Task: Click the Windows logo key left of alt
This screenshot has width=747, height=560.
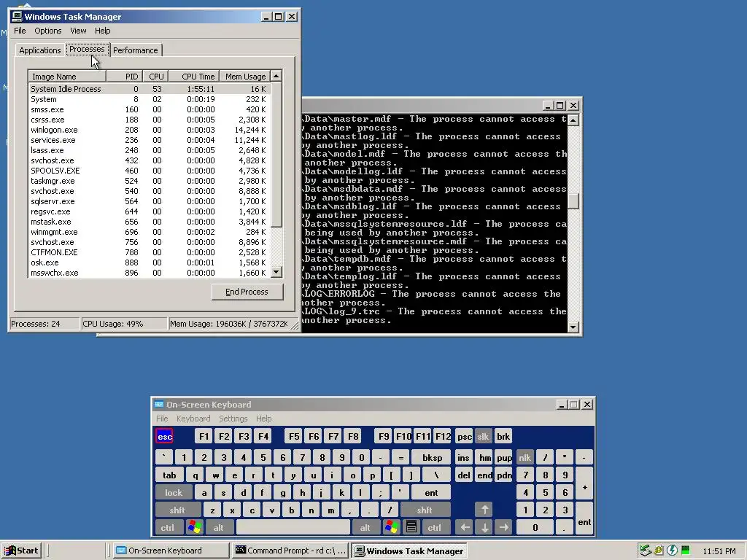Action: [x=194, y=527]
